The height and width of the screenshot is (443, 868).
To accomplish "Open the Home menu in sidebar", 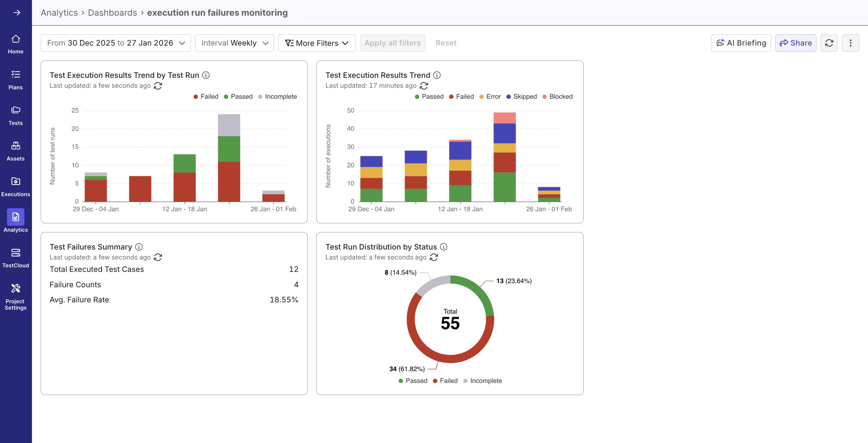I will coord(15,43).
